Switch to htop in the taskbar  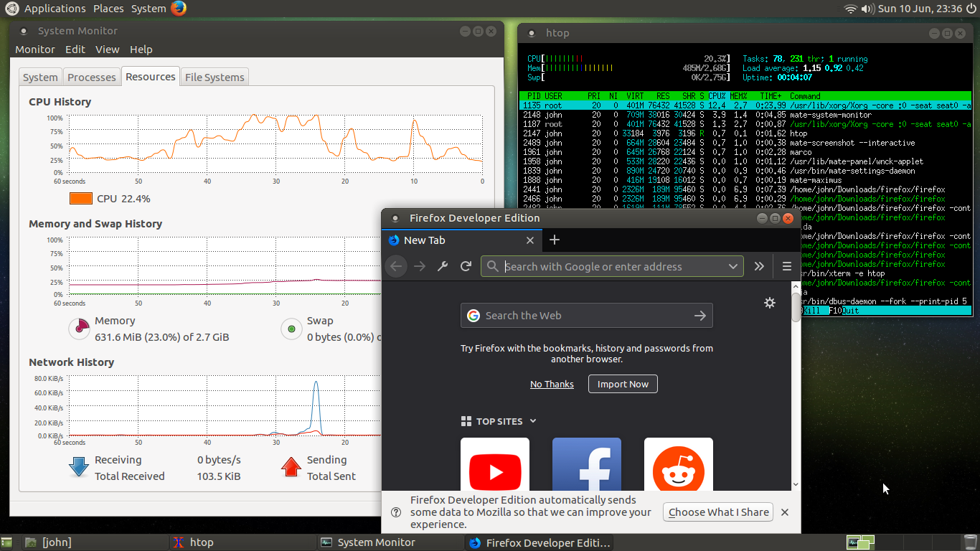(242, 542)
